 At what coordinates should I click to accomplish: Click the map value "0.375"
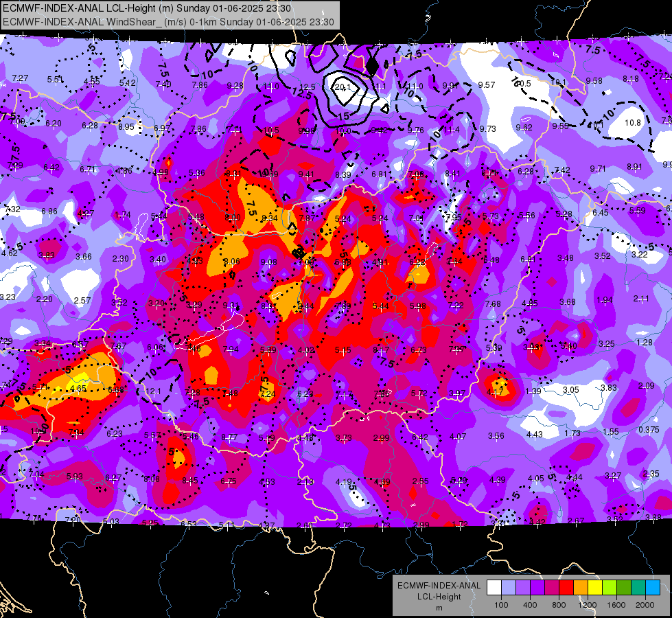[649, 430]
